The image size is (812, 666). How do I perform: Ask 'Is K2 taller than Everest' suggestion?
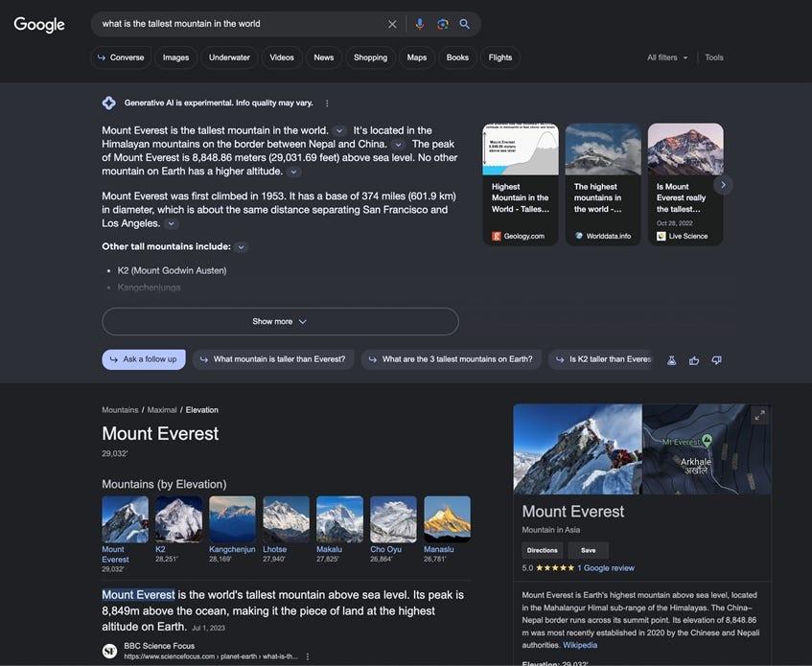[x=602, y=359]
